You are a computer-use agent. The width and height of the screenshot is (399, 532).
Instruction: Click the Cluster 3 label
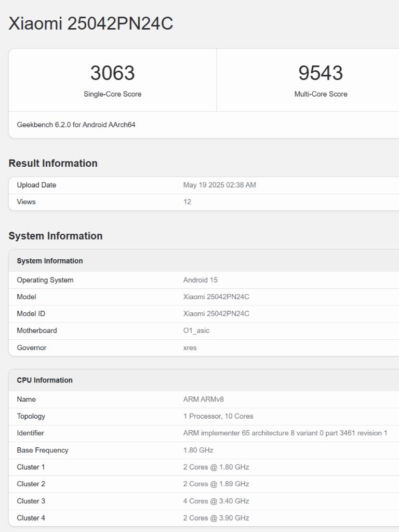(31, 501)
